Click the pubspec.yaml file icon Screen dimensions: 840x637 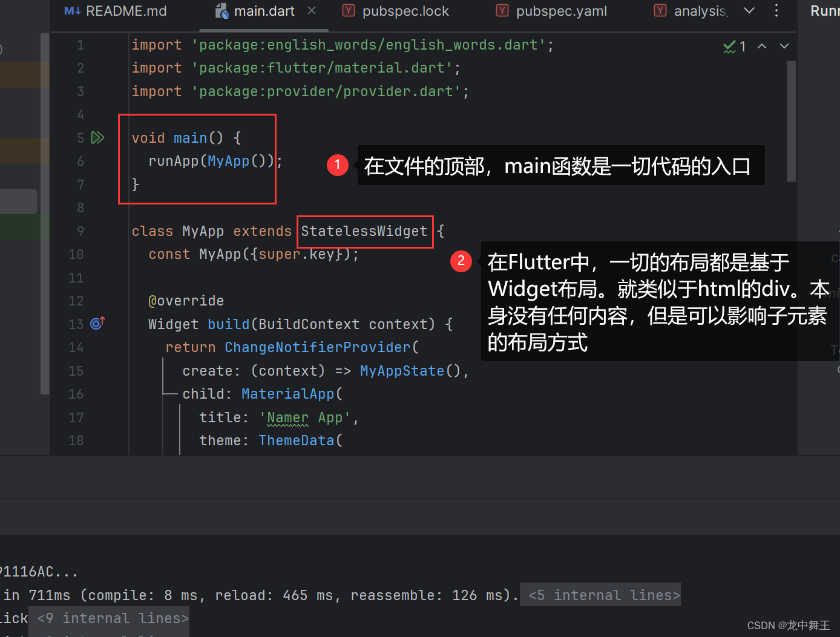pyautogui.click(x=502, y=10)
